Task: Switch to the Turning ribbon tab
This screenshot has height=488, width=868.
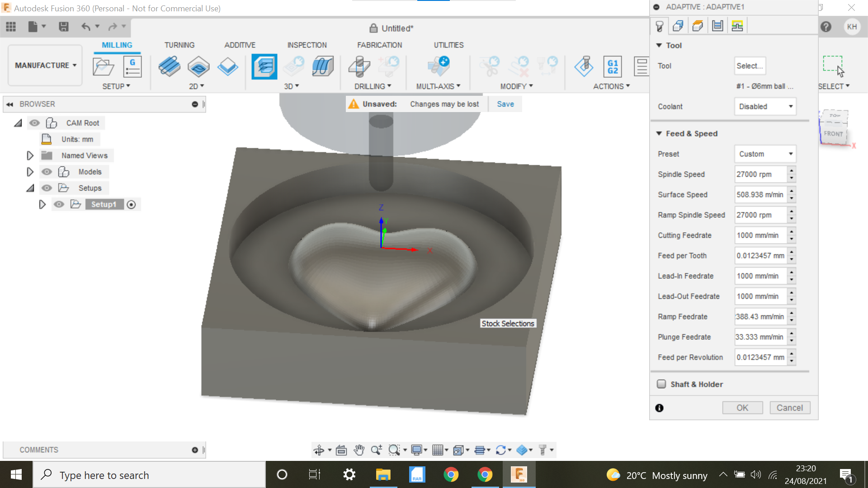Action: tap(179, 45)
